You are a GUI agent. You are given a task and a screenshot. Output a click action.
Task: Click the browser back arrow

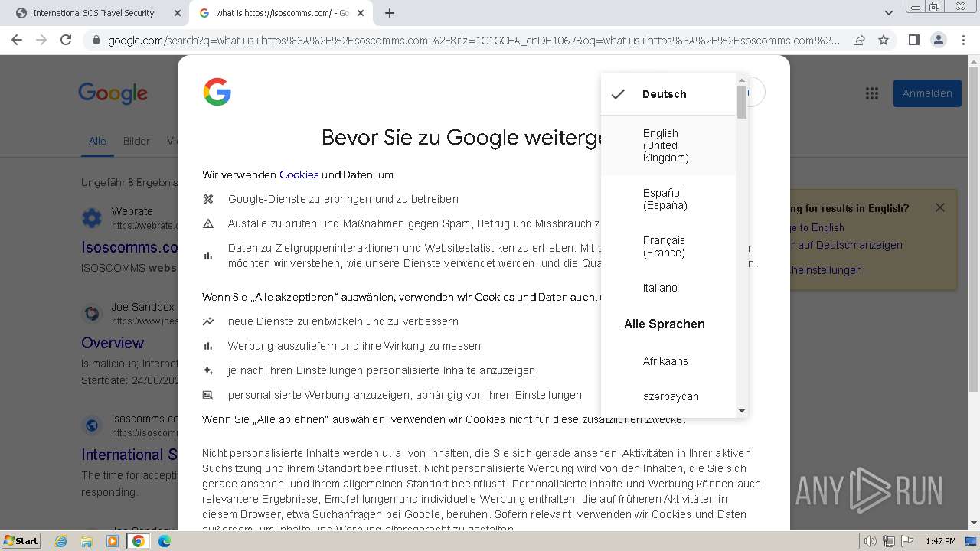tap(17, 40)
